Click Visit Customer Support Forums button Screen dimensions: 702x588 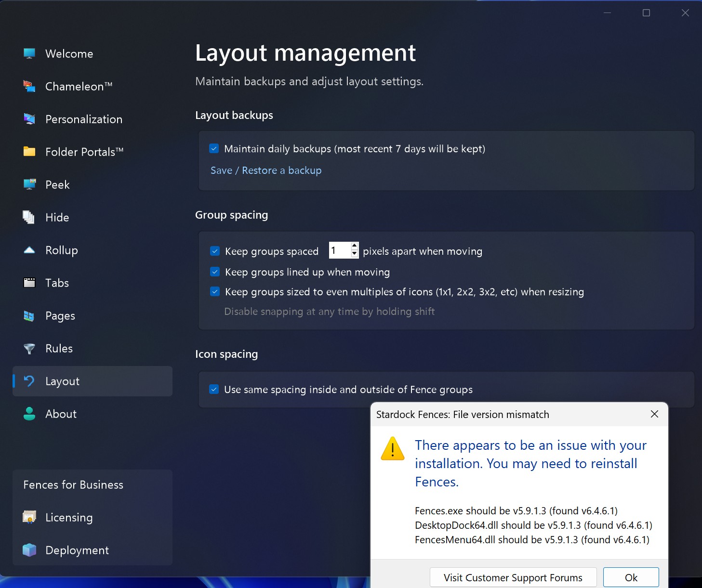513,577
